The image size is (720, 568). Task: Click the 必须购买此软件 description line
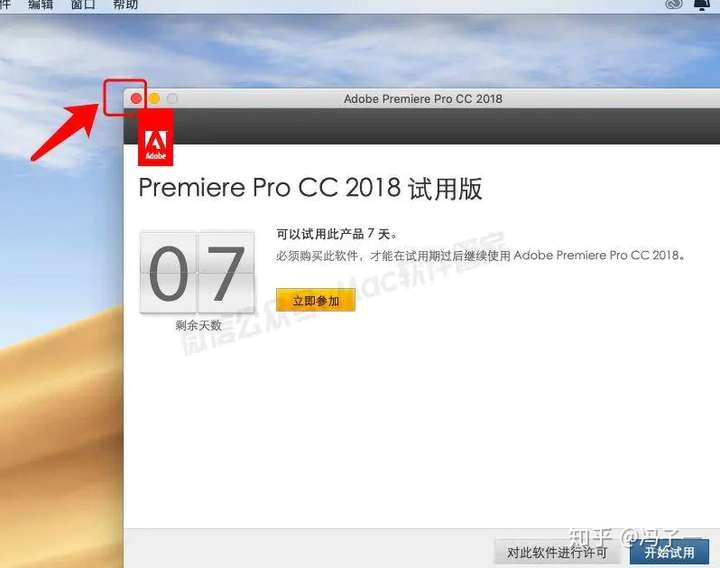click(480, 255)
